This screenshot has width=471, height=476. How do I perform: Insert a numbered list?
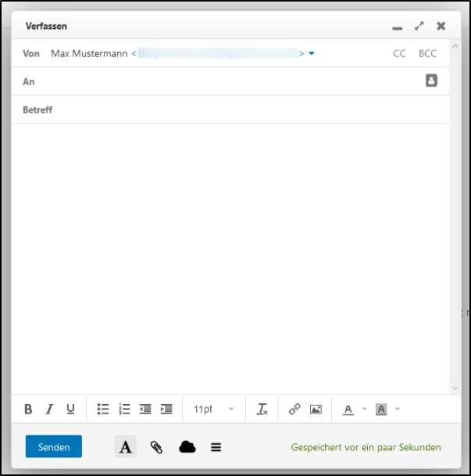tap(124, 409)
